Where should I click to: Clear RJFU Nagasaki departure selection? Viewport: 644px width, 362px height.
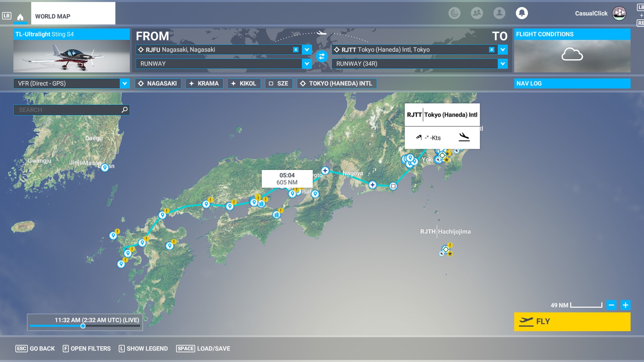[296, 50]
